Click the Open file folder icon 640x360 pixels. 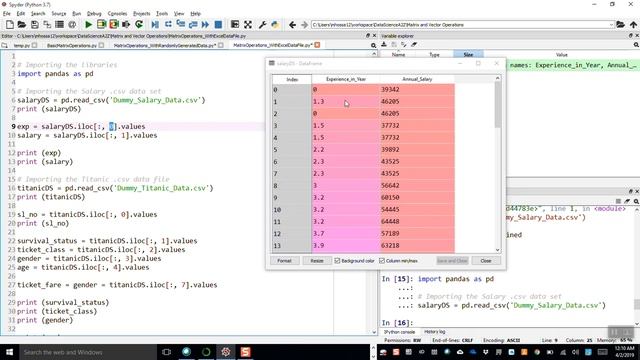pos(22,25)
